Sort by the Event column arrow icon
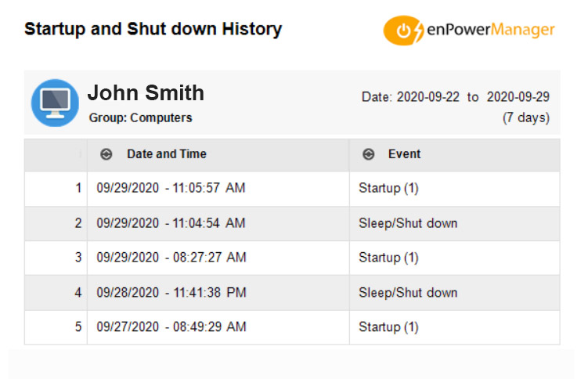The width and height of the screenshot is (588, 379). 368,154
